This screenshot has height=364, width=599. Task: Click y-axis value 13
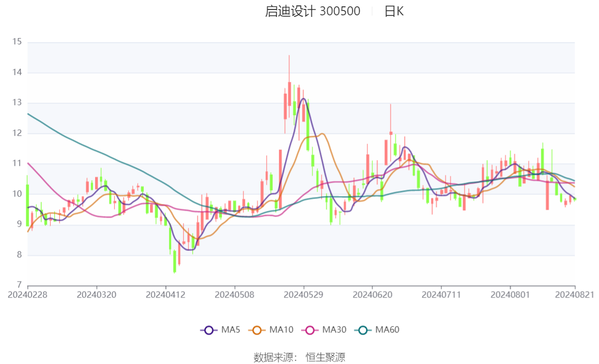(x=17, y=102)
